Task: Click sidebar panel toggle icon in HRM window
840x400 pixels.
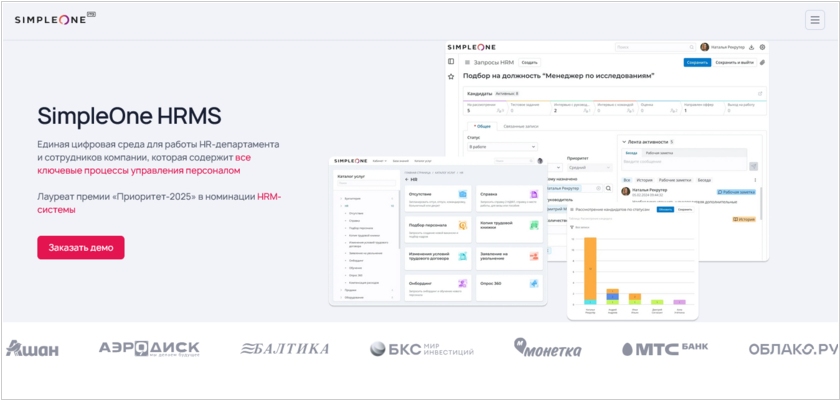Action: (x=451, y=62)
